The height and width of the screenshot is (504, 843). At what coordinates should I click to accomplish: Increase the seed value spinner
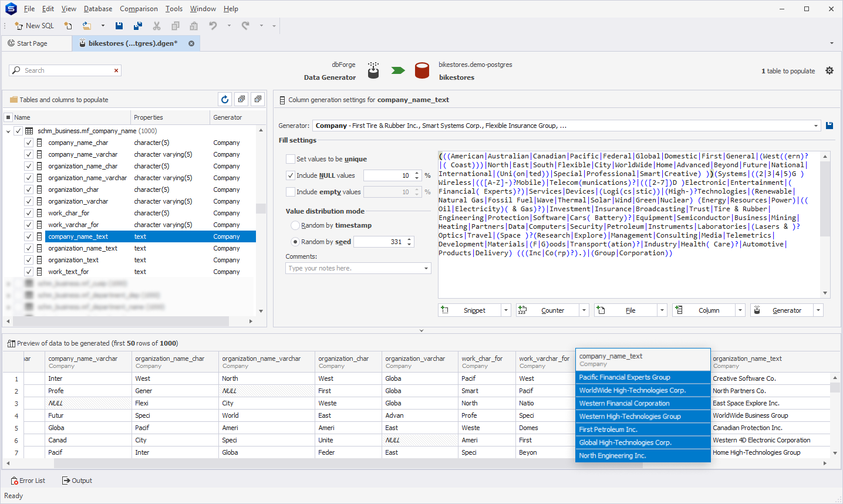click(409, 239)
